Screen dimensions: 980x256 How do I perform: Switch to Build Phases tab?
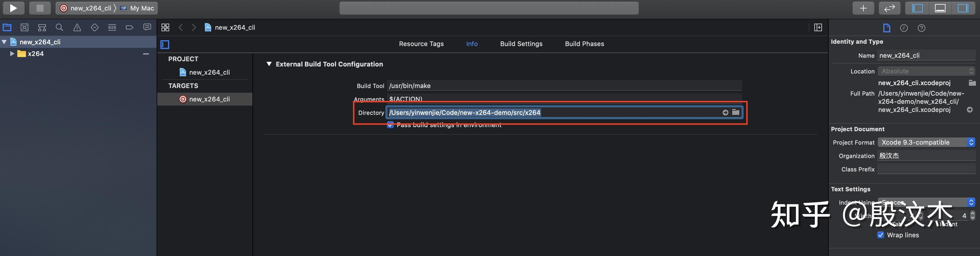(x=584, y=44)
